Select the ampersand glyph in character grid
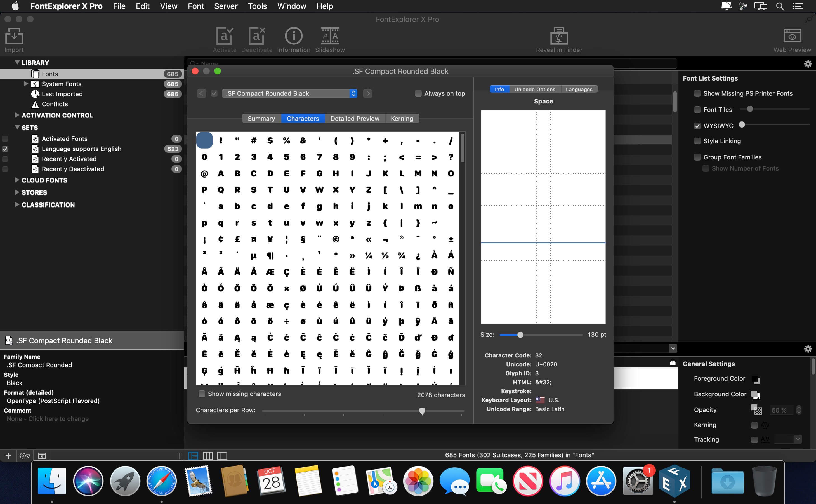 (303, 141)
